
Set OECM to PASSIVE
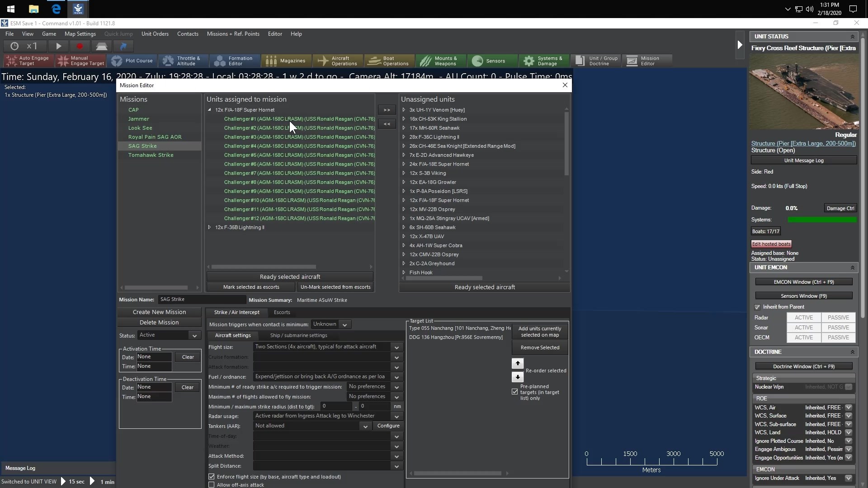[x=839, y=338]
